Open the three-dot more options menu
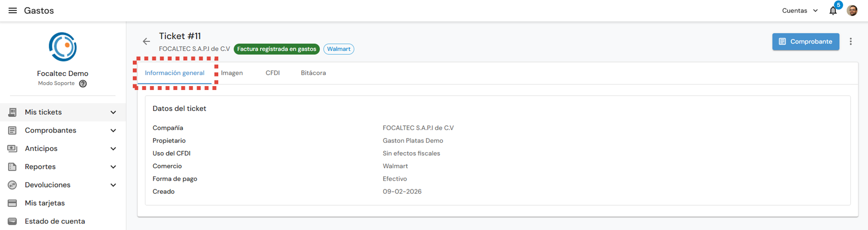The height and width of the screenshot is (230, 868). [x=851, y=41]
